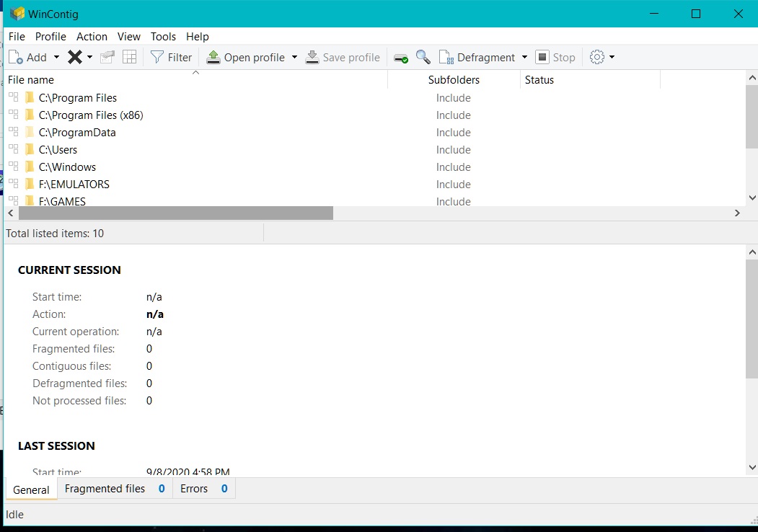The image size is (758, 532).
Task: Click the file list scroll-left arrow
Action: coord(11,213)
